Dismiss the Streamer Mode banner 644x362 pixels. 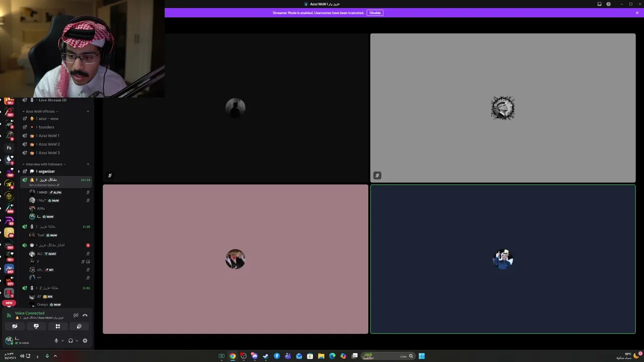(x=637, y=13)
